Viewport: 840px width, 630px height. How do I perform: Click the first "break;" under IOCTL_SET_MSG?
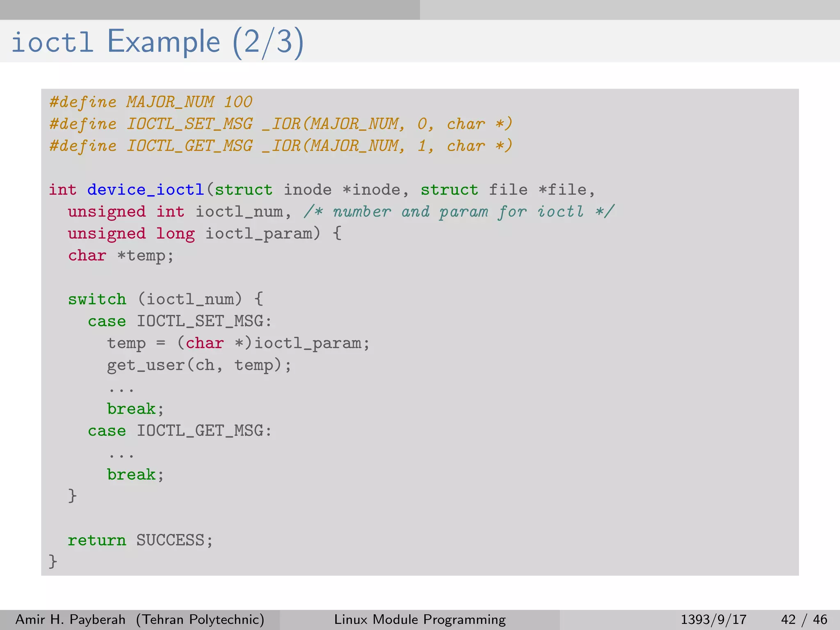(136, 409)
